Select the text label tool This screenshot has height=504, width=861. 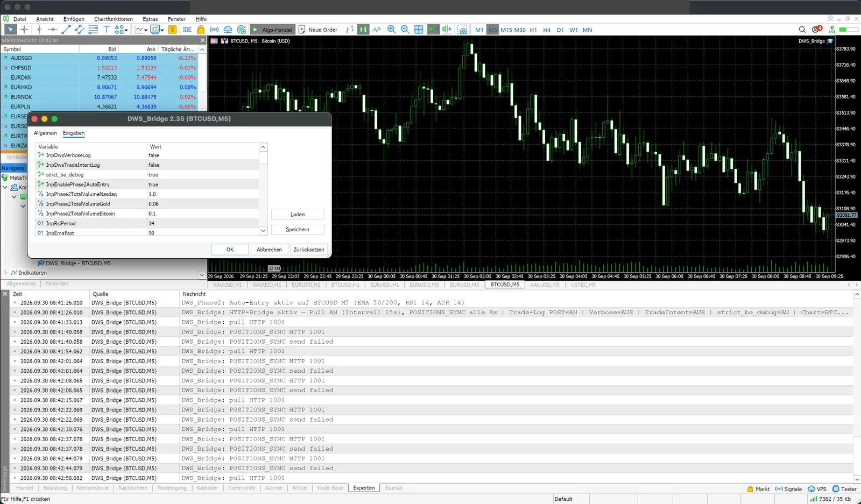point(107,30)
